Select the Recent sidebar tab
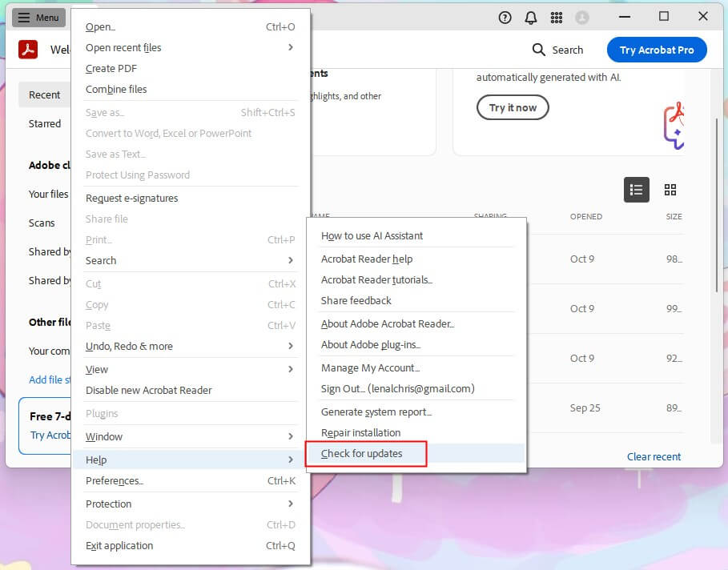This screenshot has height=570, width=728. [x=45, y=94]
